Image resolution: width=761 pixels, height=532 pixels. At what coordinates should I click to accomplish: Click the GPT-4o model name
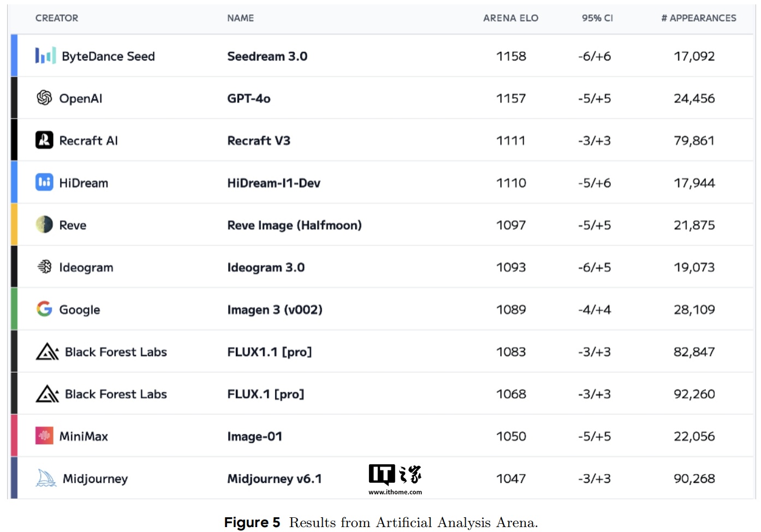pyautogui.click(x=248, y=99)
